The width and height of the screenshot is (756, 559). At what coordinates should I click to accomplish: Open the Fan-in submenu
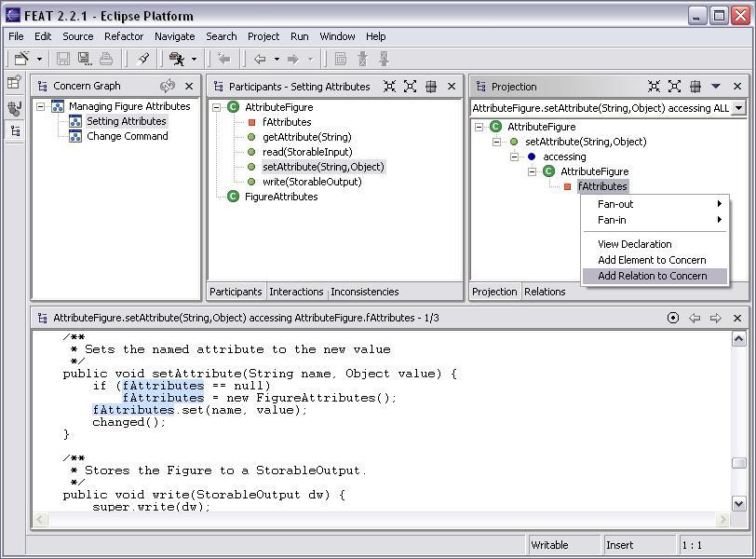pyautogui.click(x=655, y=220)
